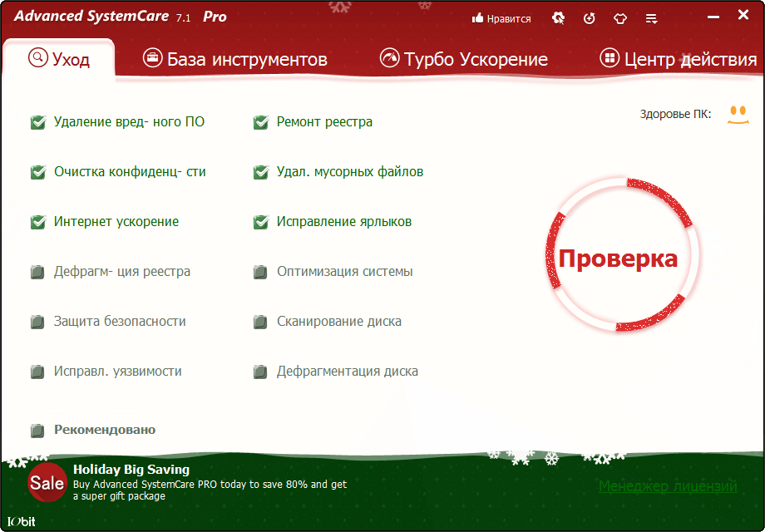Click the Здоровье ПК: label

click(x=675, y=114)
